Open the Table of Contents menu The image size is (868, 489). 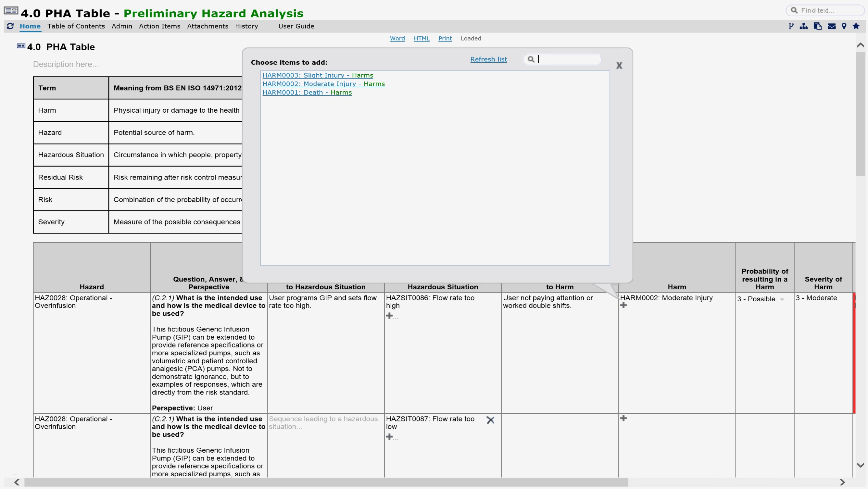tap(76, 26)
